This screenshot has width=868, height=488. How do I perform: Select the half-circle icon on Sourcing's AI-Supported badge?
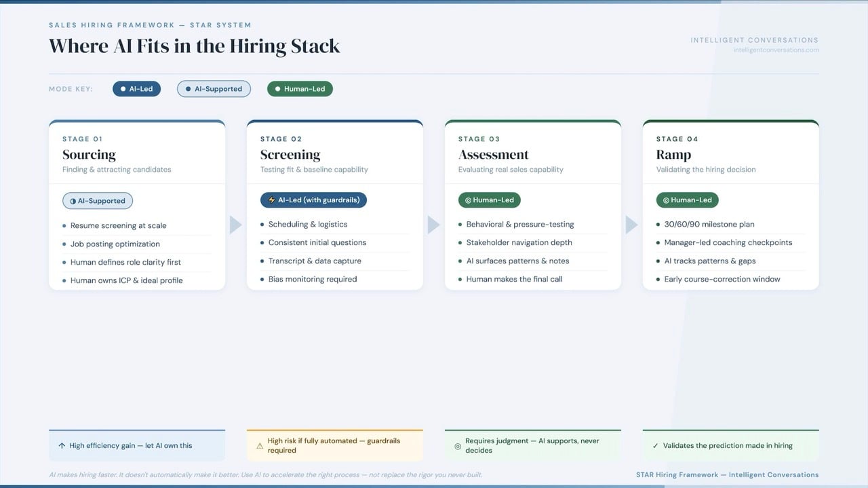coord(75,200)
